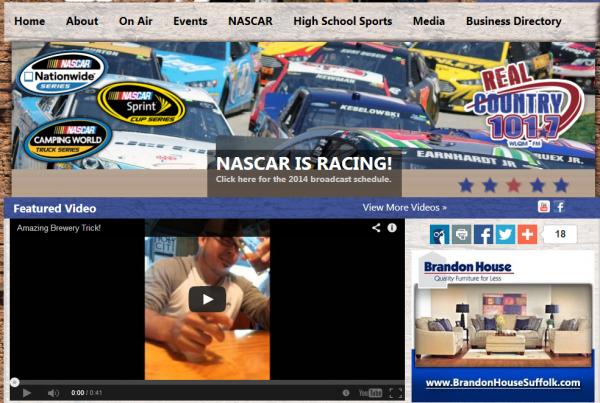Click the video progress bar scrubber
Image resolution: width=600 pixels, height=403 pixels.
click(x=15, y=382)
